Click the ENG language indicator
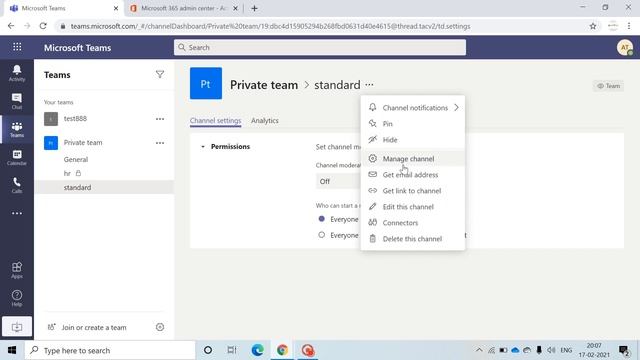The image size is (640, 360). pyautogui.click(x=566, y=350)
